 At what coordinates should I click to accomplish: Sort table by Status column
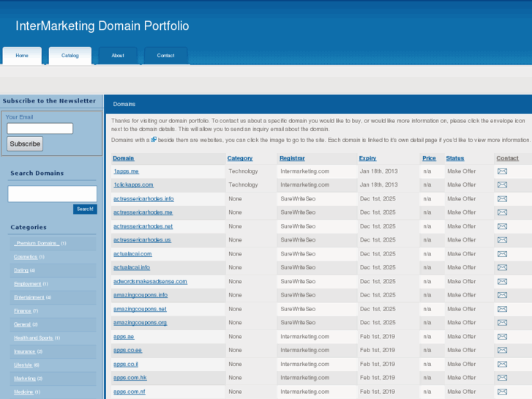[455, 158]
